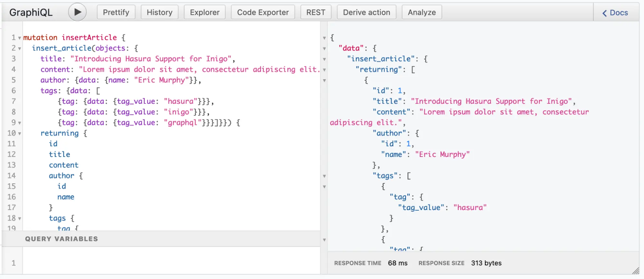Viewport: 644px width, 279px height.
Task: Click the "name" field on line 16
Action: tap(66, 197)
